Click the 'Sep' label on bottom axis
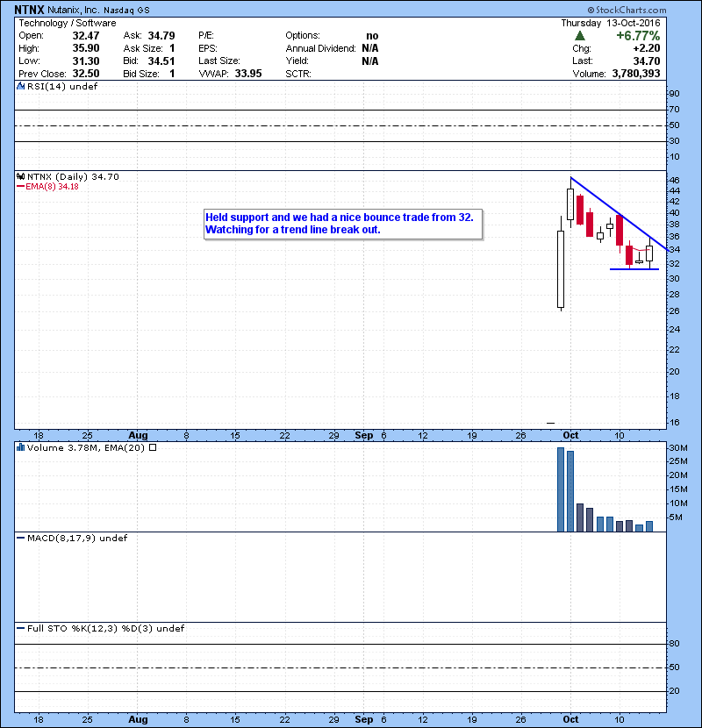 coord(364,719)
